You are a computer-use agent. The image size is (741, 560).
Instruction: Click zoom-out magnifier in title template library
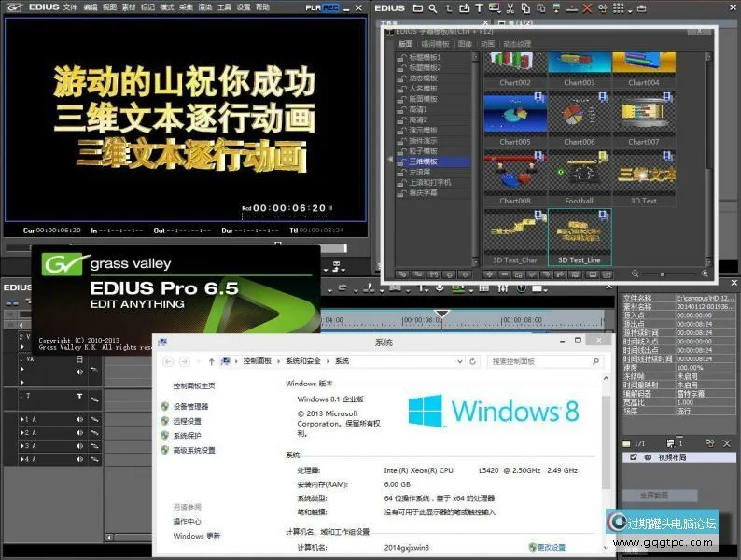point(636,273)
